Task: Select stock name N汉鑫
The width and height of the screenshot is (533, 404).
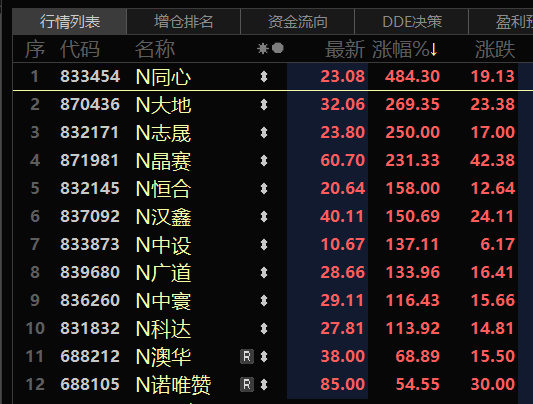Action: tap(163, 217)
